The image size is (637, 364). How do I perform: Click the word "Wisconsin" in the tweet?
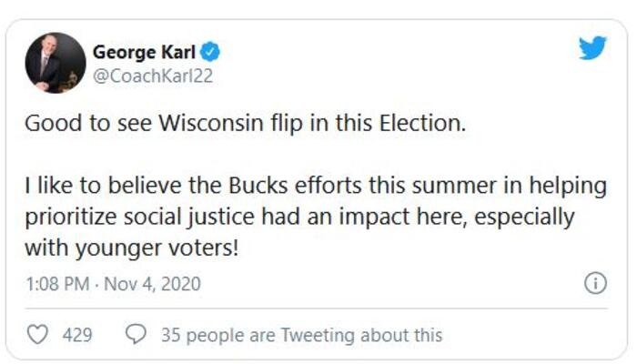point(213,125)
